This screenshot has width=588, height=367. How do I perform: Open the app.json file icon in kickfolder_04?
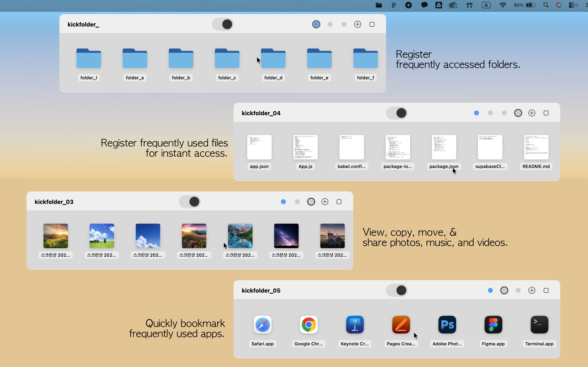[x=259, y=147]
